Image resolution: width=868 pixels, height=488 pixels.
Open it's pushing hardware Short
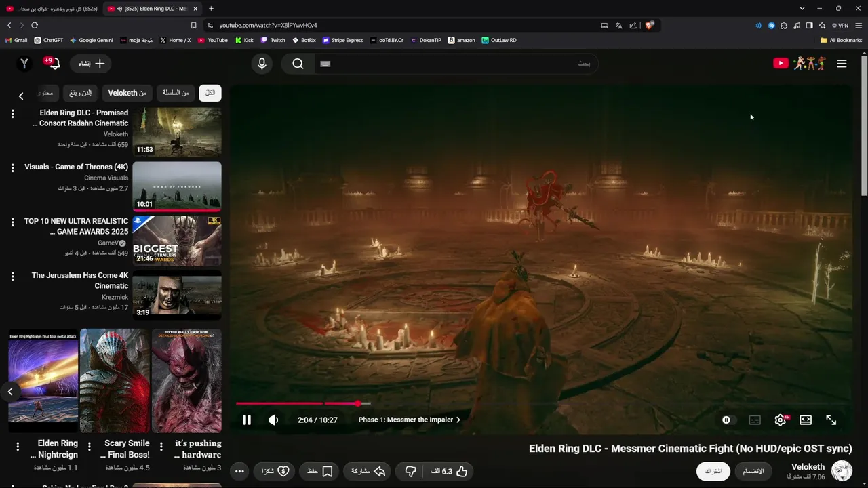pyautogui.click(x=186, y=381)
